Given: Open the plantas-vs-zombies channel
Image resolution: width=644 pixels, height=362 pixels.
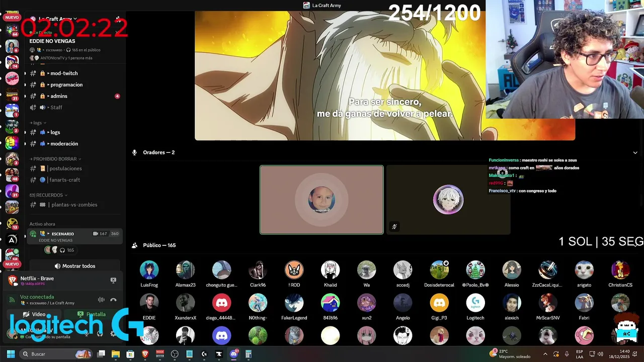Looking at the screenshot, I should [74, 205].
